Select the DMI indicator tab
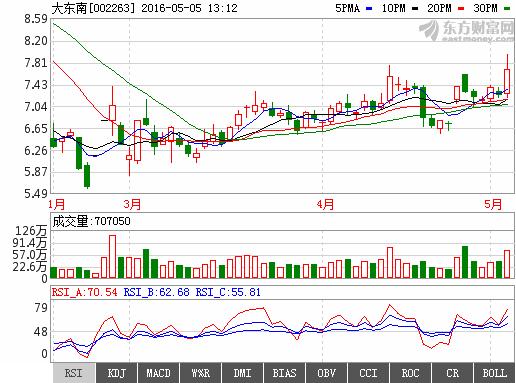The image size is (516, 383). click(242, 373)
